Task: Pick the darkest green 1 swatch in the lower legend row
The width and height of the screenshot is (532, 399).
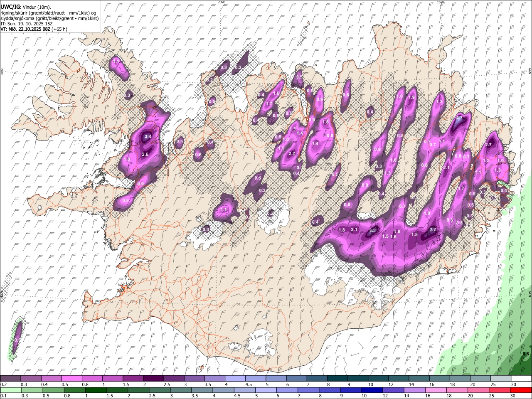Action: point(96,390)
